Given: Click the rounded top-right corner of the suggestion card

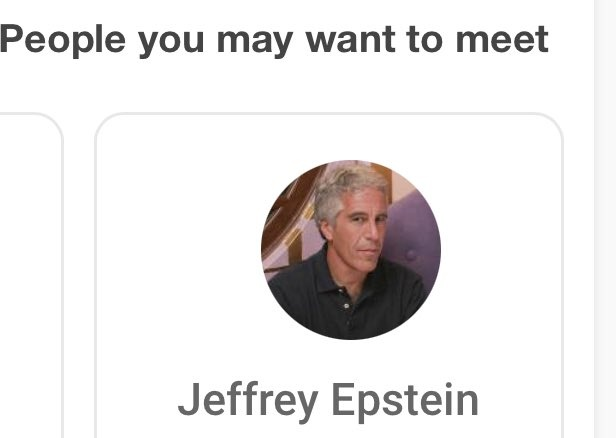Looking at the screenshot, I should (x=552, y=124).
